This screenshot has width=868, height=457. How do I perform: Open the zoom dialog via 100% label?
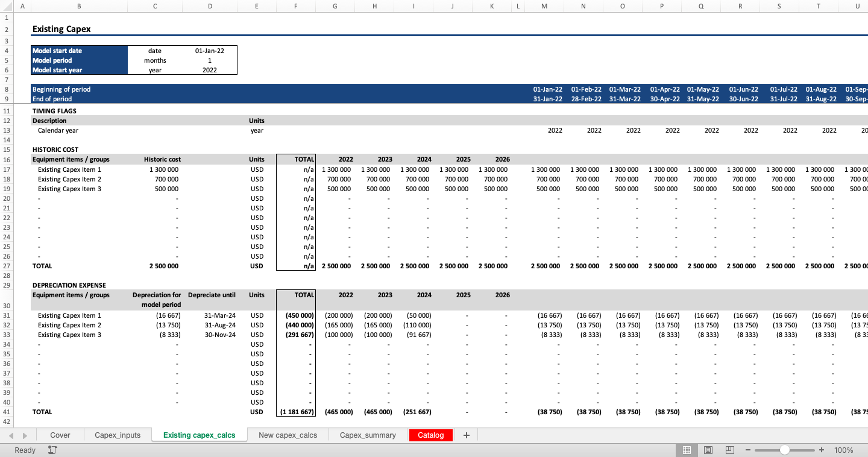(843, 450)
